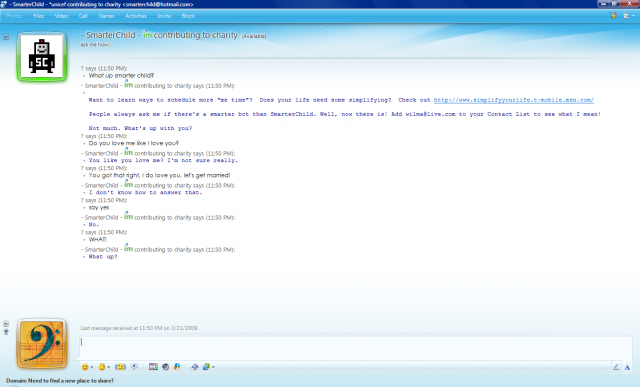Click the 'Domain: Need to find a new place to share?' ad
The image size is (640, 387).
point(60,380)
